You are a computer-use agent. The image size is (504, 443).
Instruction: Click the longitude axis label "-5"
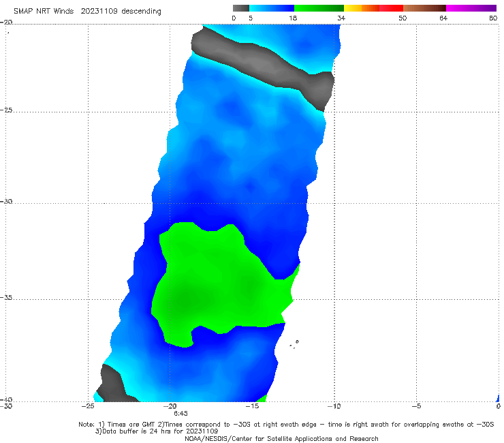click(416, 406)
